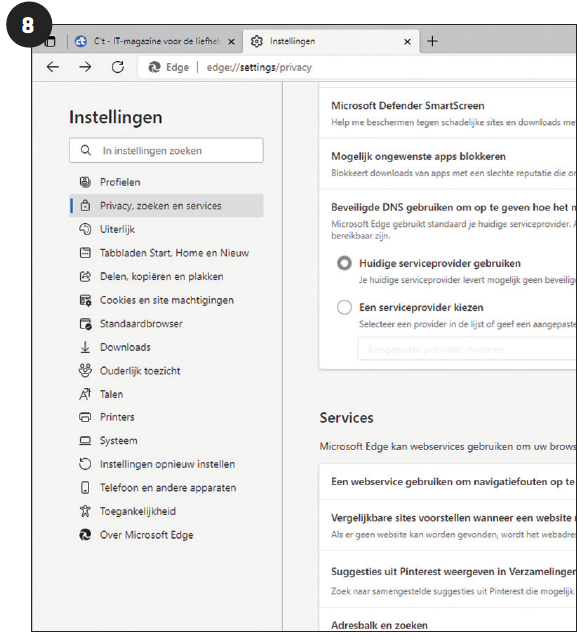Click the Standaardbrowser icon
The height and width of the screenshot is (642, 584).
coord(85,324)
